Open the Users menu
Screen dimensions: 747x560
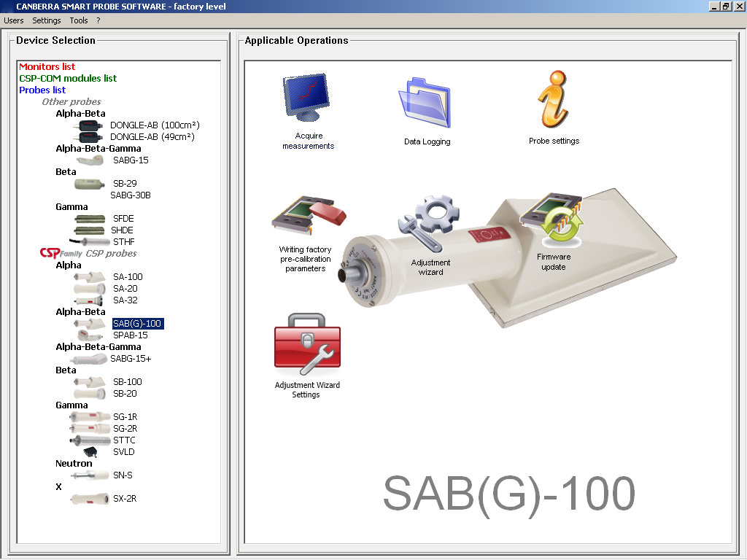tap(13, 20)
